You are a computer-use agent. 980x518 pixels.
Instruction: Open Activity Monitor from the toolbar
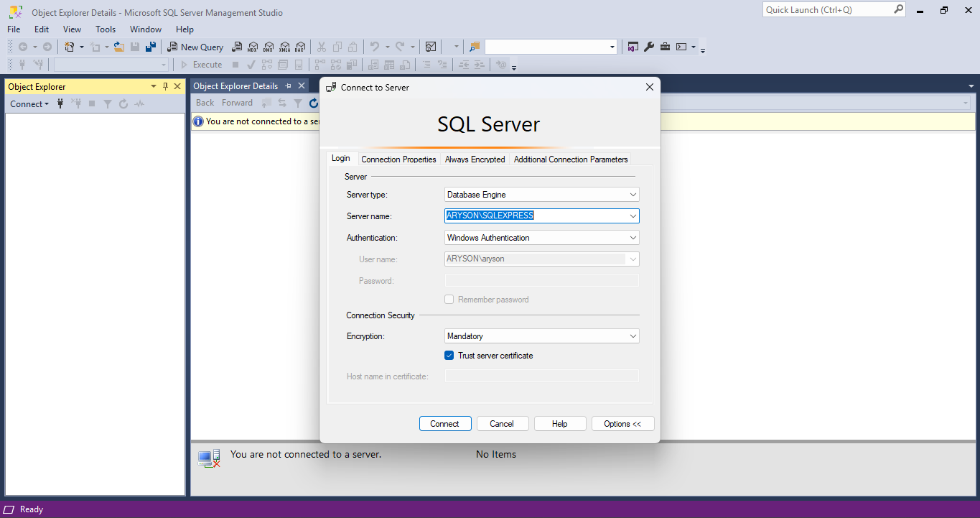[x=430, y=47]
